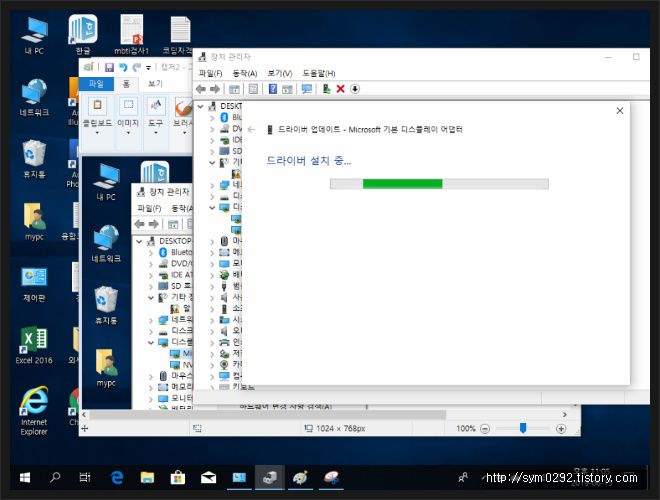This screenshot has height=500, width=660.
Task: Switch to the 홈 tab in Paint
Action: click(126, 84)
